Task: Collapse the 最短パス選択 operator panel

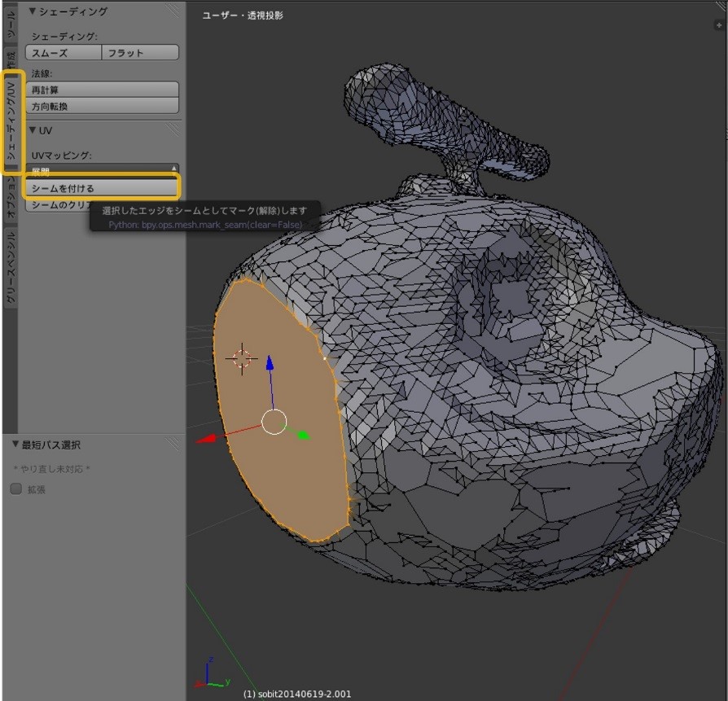Action: point(51,445)
